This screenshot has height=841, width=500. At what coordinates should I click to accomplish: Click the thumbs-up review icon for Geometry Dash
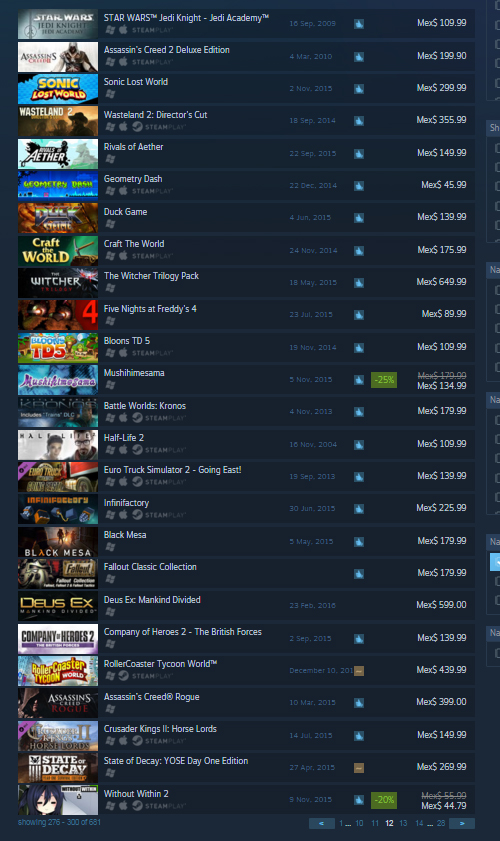(359, 186)
